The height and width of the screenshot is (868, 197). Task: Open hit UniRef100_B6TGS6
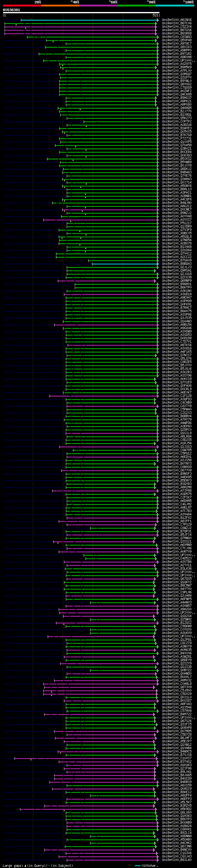click(176, 30)
